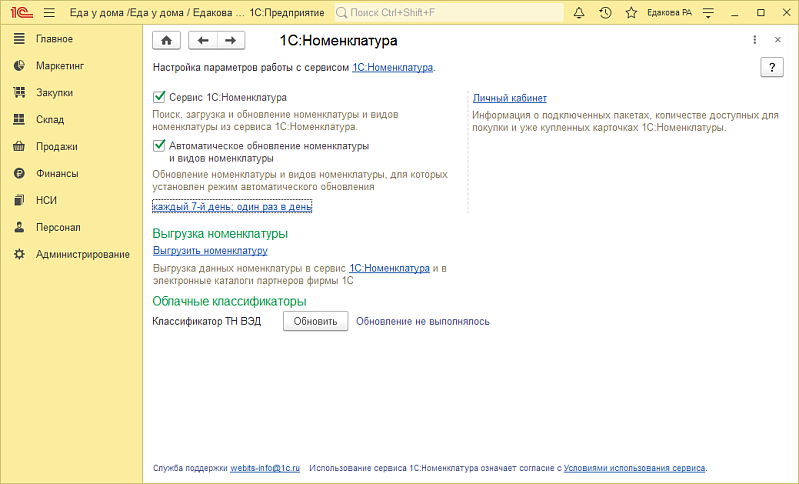
Task: Open the three-dot form options menu
Action: [754, 40]
